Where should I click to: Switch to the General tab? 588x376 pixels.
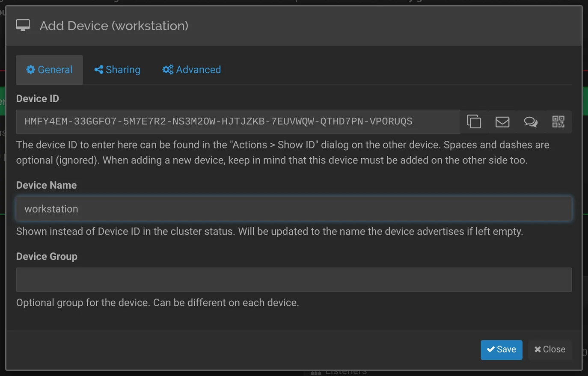tap(49, 70)
